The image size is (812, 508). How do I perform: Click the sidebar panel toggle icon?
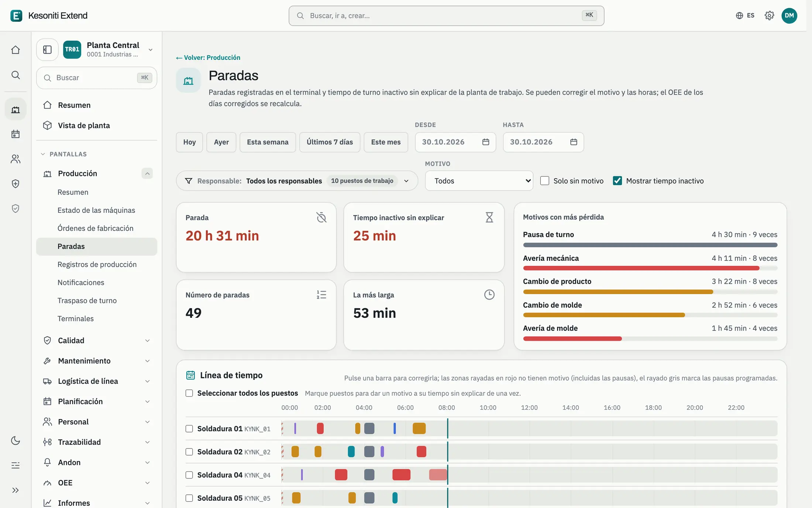[47, 50]
